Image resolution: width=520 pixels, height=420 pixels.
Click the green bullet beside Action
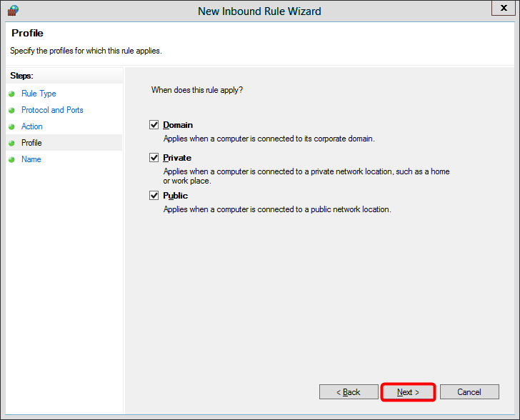pyautogui.click(x=11, y=127)
